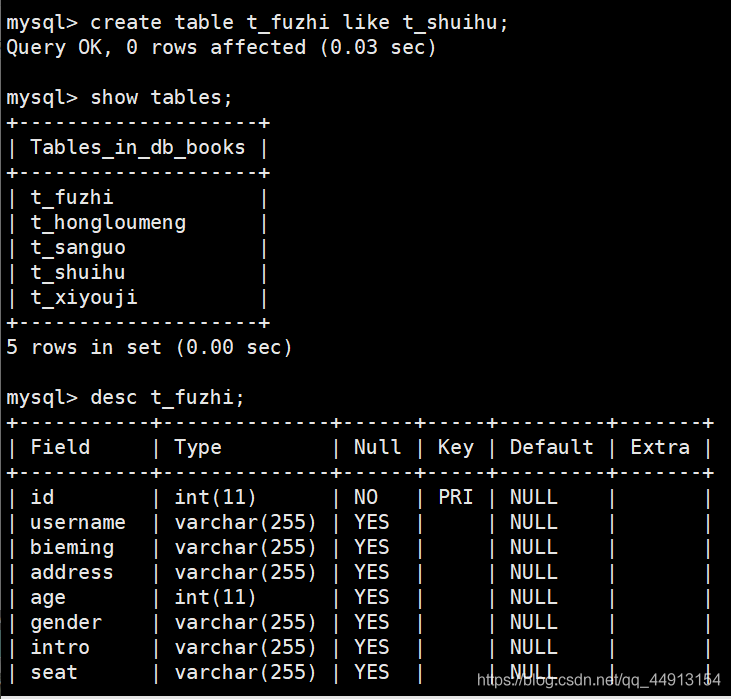This screenshot has width=731, height=699.
Task: Click the 'desc t_fuzhi;' command
Action: pyautogui.click(x=167, y=398)
